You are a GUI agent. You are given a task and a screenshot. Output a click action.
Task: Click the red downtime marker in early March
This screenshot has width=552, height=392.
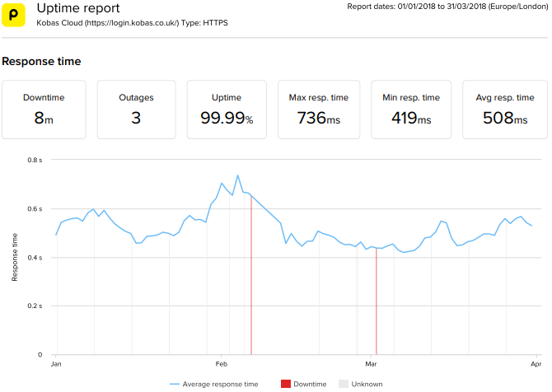click(x=377, y=305)
